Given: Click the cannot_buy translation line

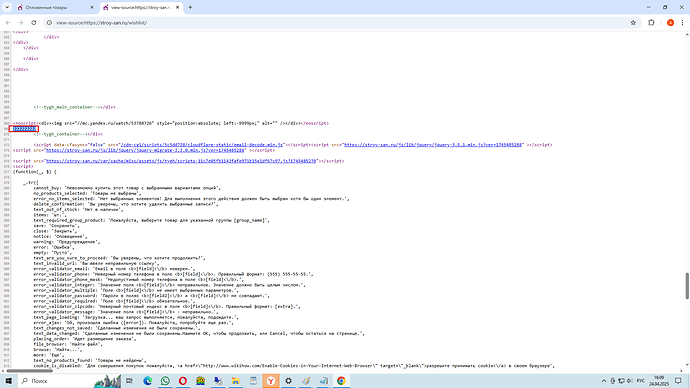Looking at the screenshot, I should click(x=127, y=188).
